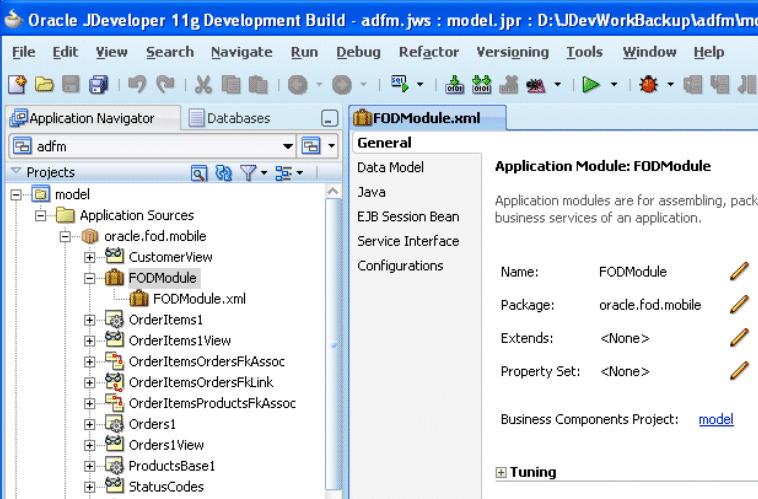The width and height of the screenshot is (758, 499).
Task: Click the red Debug bug icon
Action: click(x=648, y=85)
